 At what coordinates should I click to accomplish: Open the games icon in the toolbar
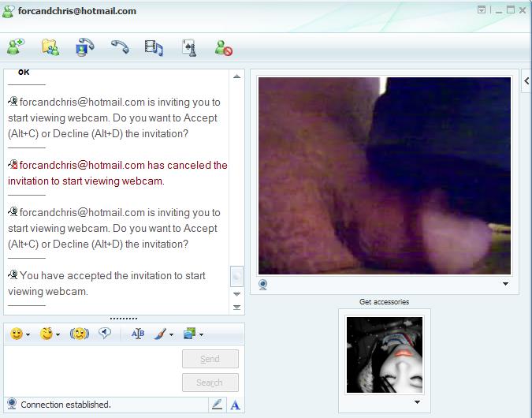point(189,47)
